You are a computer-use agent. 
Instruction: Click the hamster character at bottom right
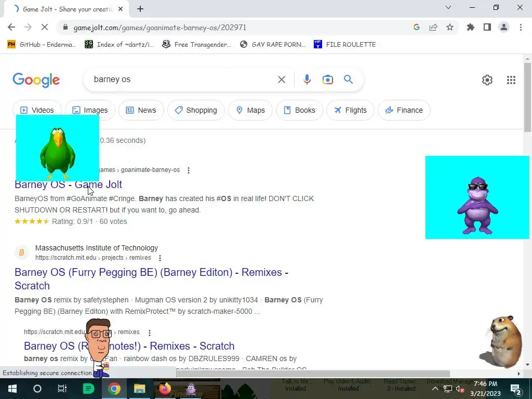point(501,342)
